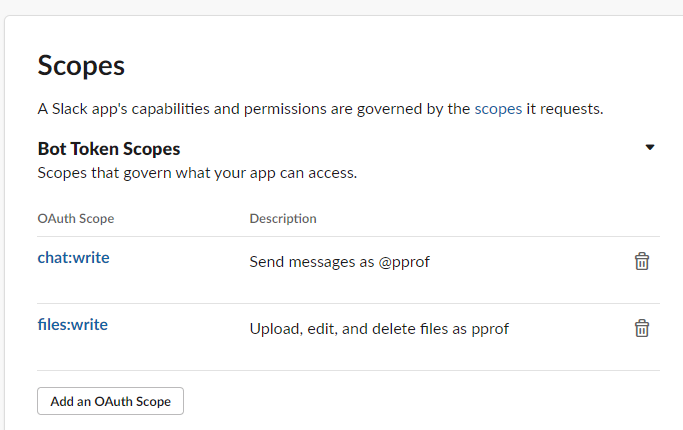This screenshot has width=683, height=430.
Task: Click the Scopes page heading
Action: point(81,66)
